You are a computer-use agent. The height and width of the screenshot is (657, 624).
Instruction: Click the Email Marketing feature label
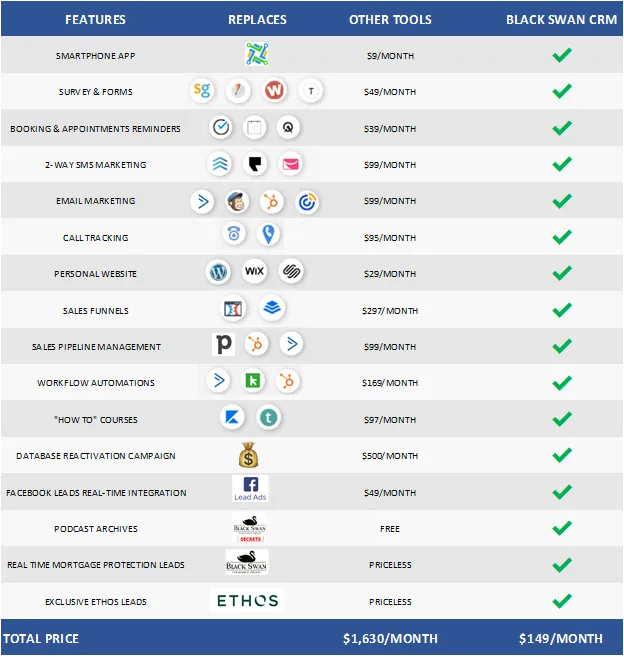point(95,201)
